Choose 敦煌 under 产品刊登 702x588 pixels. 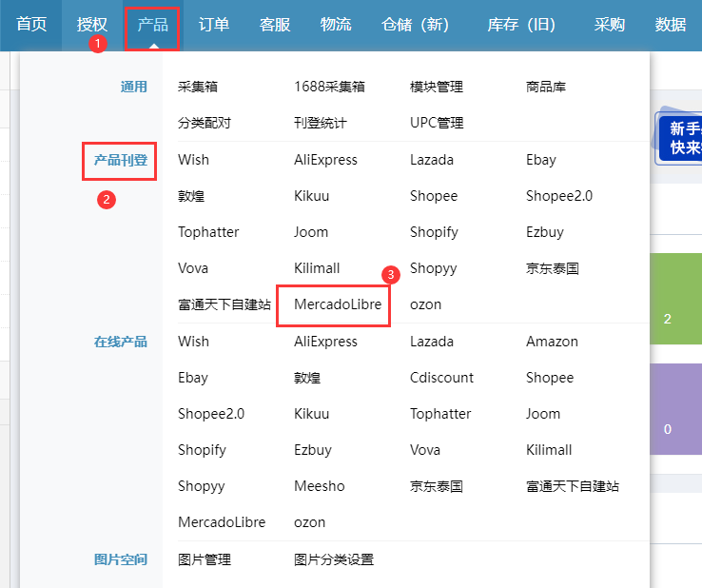(x=191, y=196)
